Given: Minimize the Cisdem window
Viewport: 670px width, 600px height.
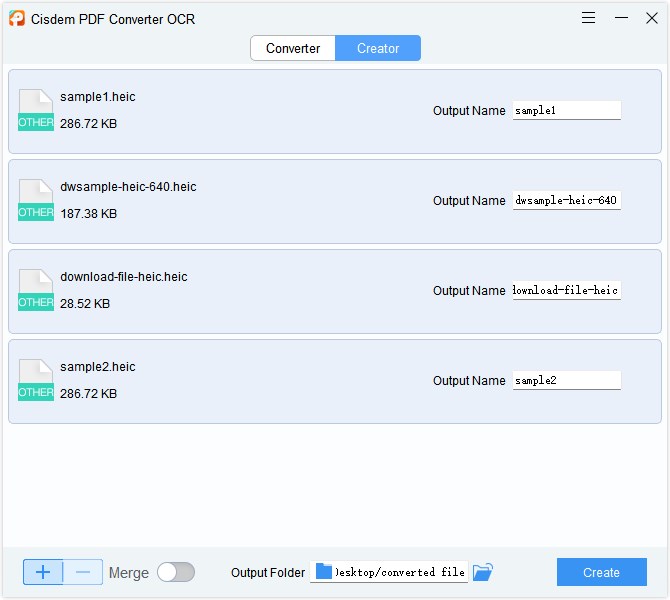Looking at the screenshot, I should [x=621, y=18].
